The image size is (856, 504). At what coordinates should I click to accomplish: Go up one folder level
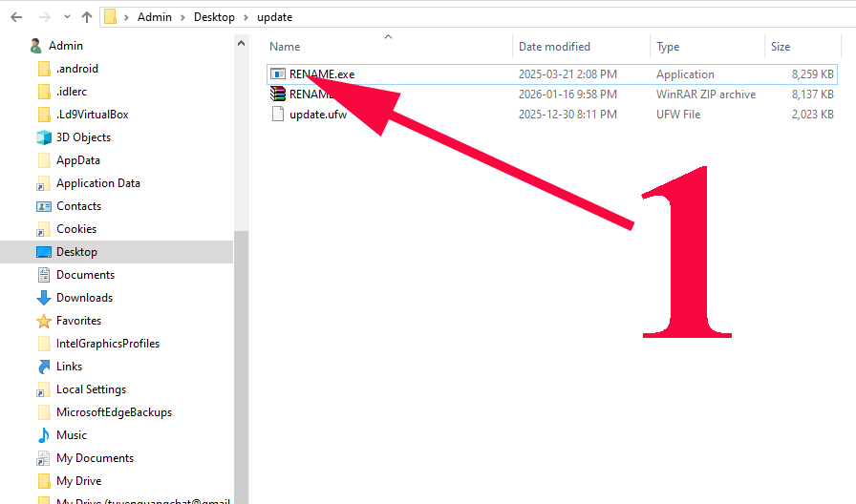click(x=87, y=17)
